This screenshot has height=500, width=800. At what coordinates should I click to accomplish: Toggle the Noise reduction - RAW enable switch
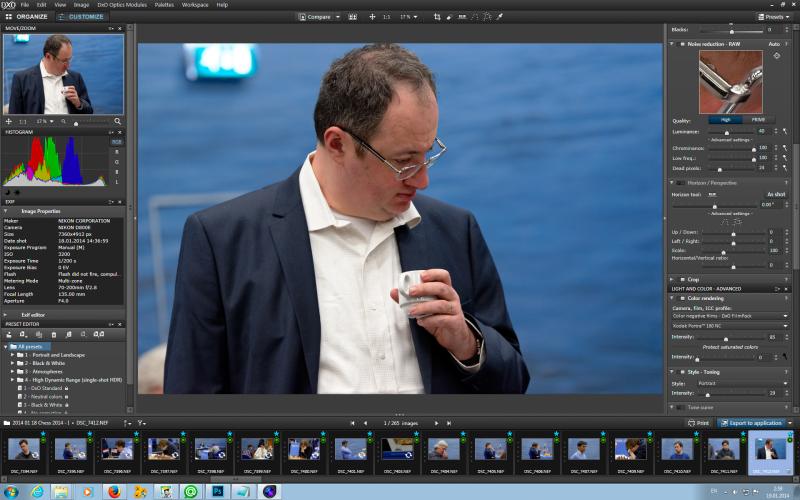[682, 44]
